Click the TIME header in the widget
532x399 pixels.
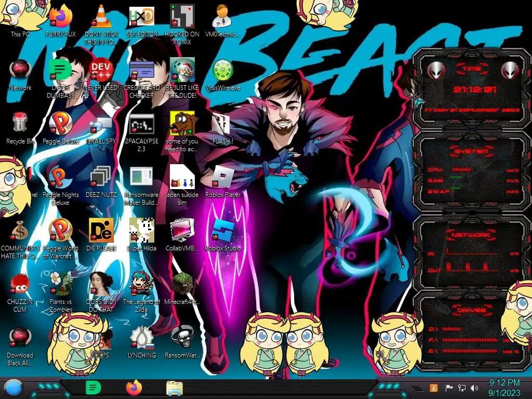click(472, 69)
